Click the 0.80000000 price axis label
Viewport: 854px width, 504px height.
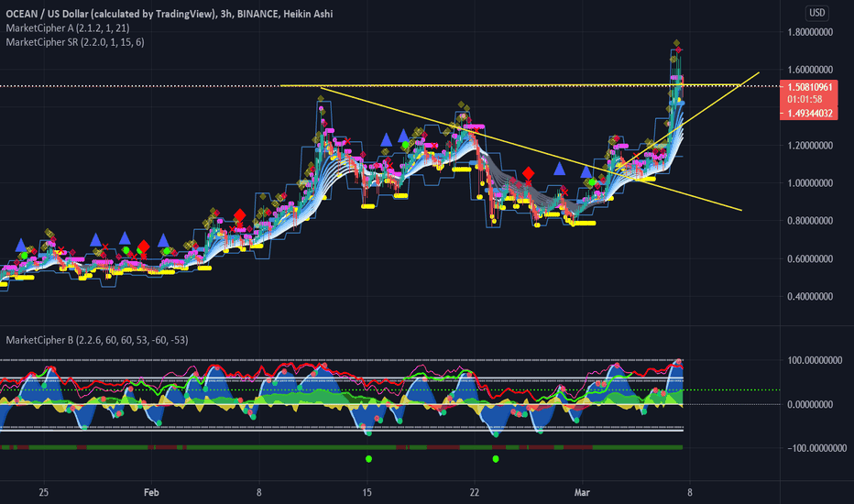coord(810,221)
